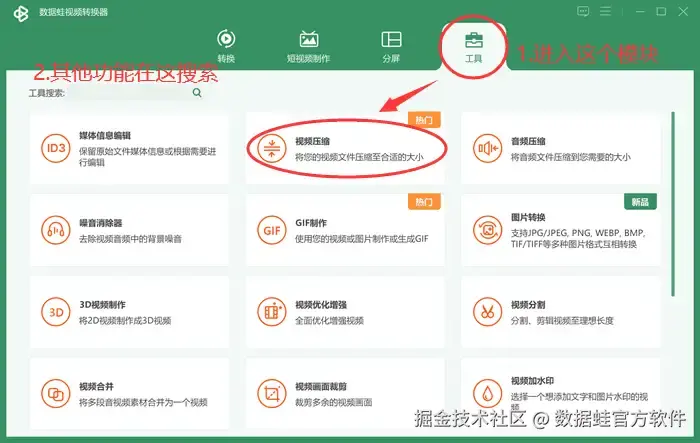
Task: Click the tool list vertical scrollbar
Action: click(x=673, y=204)
